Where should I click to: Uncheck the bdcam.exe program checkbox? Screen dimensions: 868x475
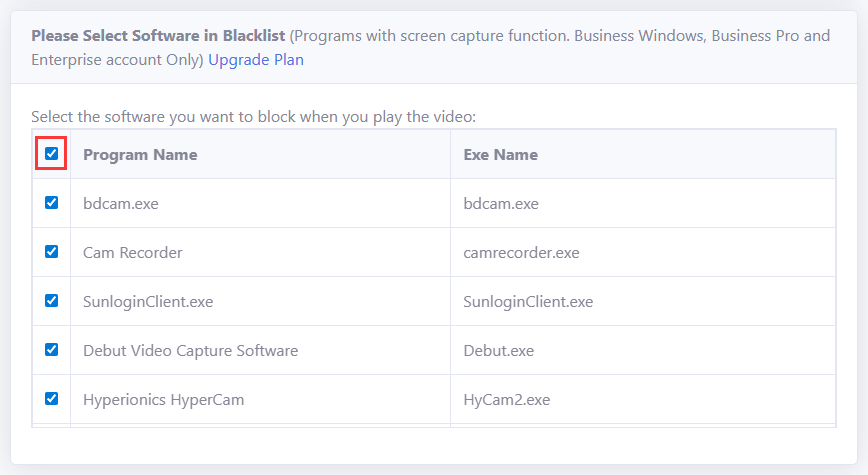[51, 203]
